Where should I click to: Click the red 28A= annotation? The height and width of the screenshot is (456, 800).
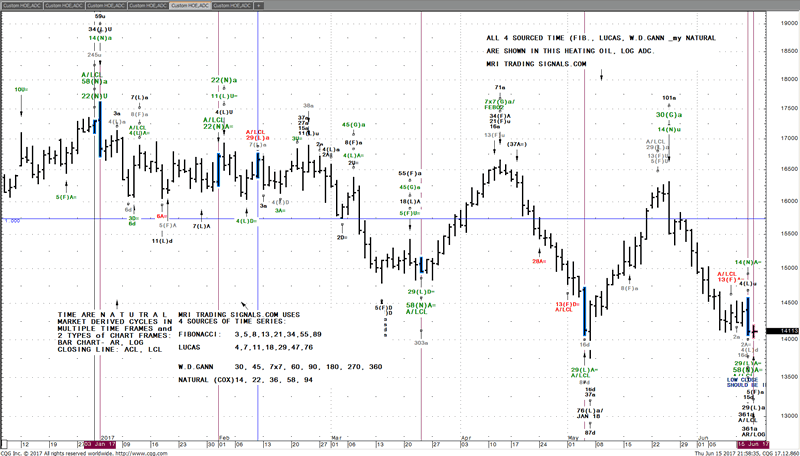(x=539, y=261)
